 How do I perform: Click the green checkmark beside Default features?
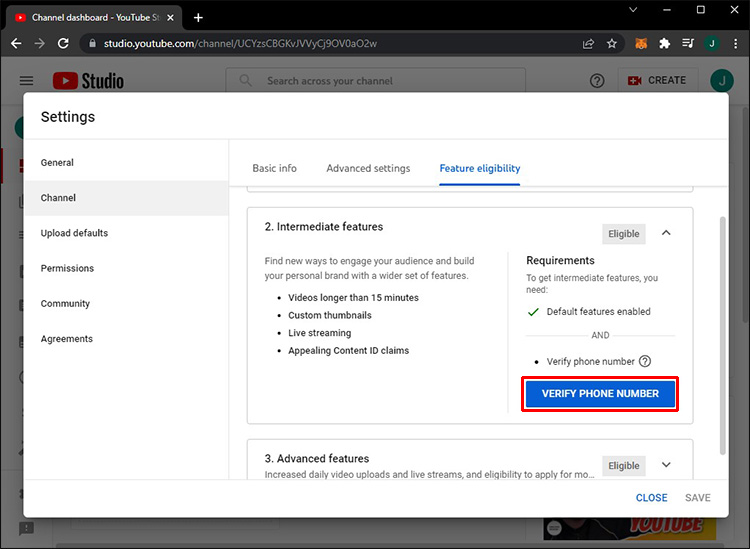pos(533,312)
